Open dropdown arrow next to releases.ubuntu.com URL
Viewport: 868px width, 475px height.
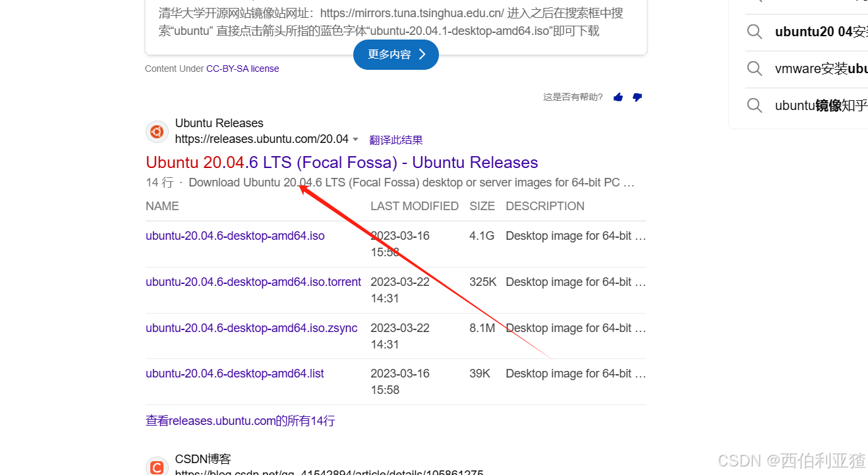tap(356, 140)
